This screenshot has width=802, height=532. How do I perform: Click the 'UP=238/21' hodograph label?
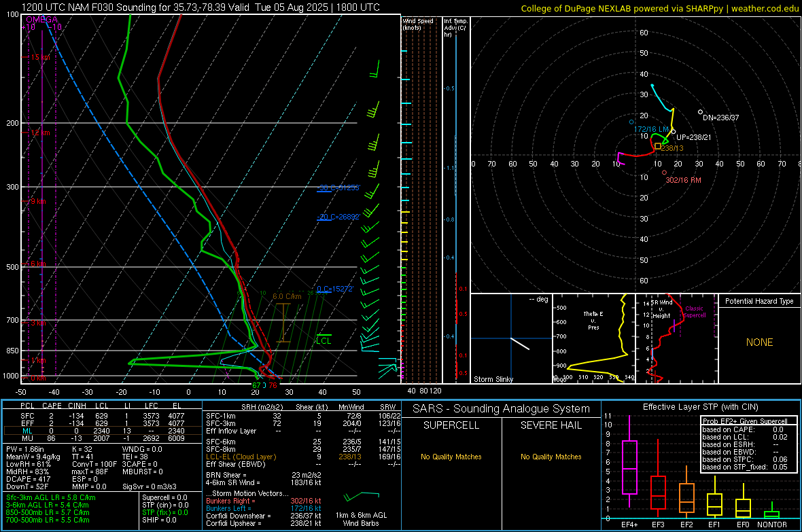point(693,138)
